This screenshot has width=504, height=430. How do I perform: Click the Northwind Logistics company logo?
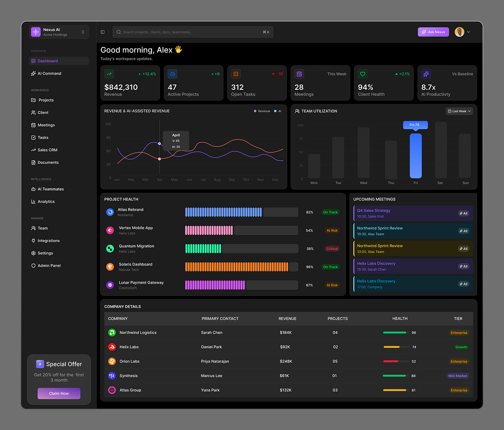[112, 333]
